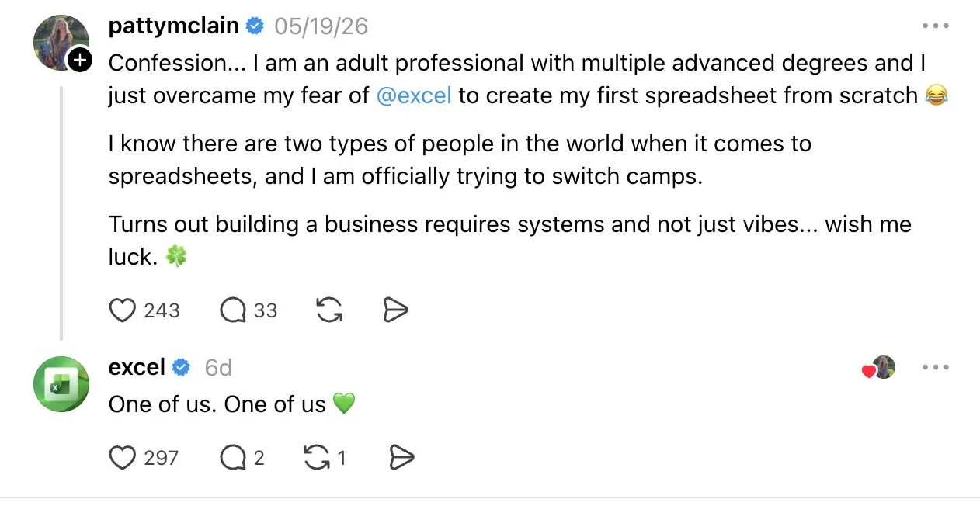The image size is (980, 506).
Task: View the 2 replies on excel's comment
Action: coord(233,458)
